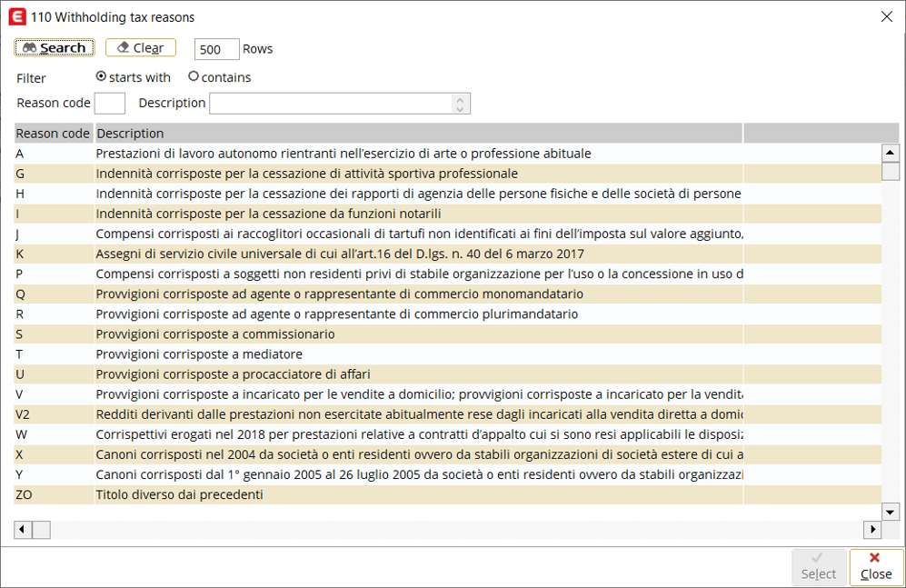
Task: Close the Withholding tax reasons window
Action: (887, 16)
